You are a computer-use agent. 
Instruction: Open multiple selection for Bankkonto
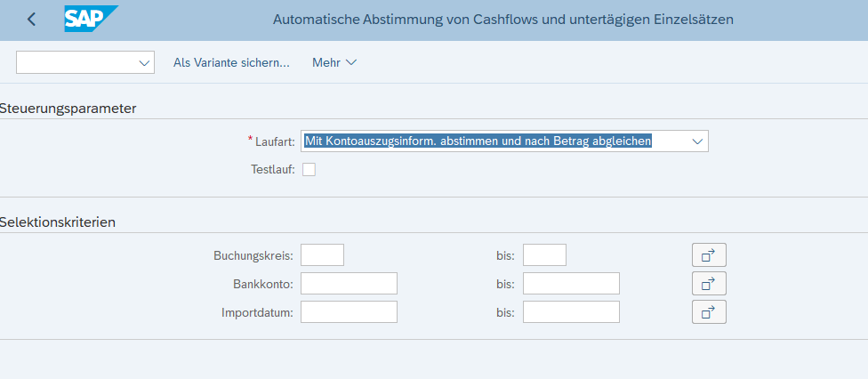(709, 284)
